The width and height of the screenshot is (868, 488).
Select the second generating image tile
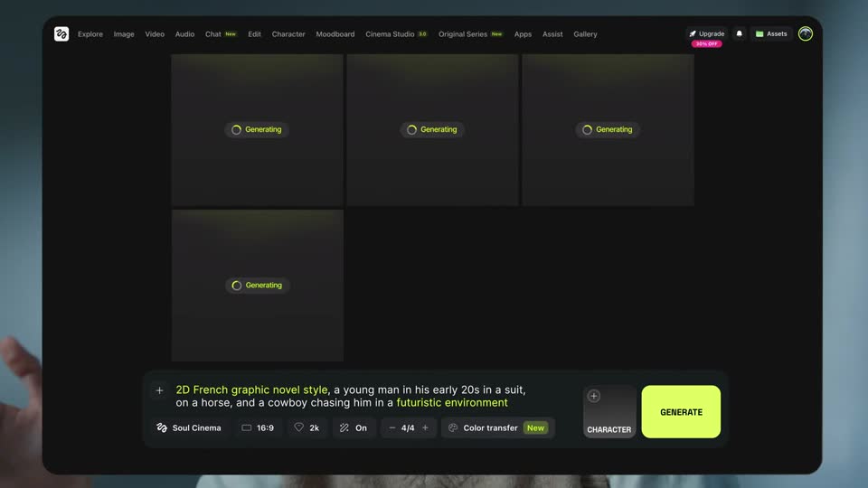(432, 129)
